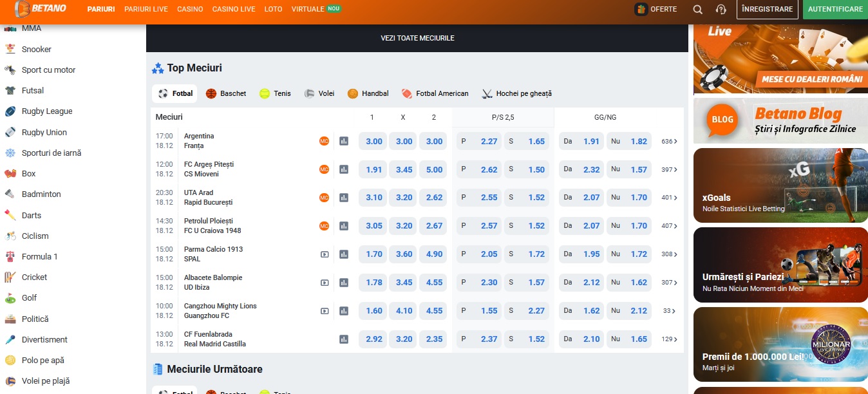Click the Cricket icon in sidebar
This screenshot has width=868, height=394.
(10, 277)
